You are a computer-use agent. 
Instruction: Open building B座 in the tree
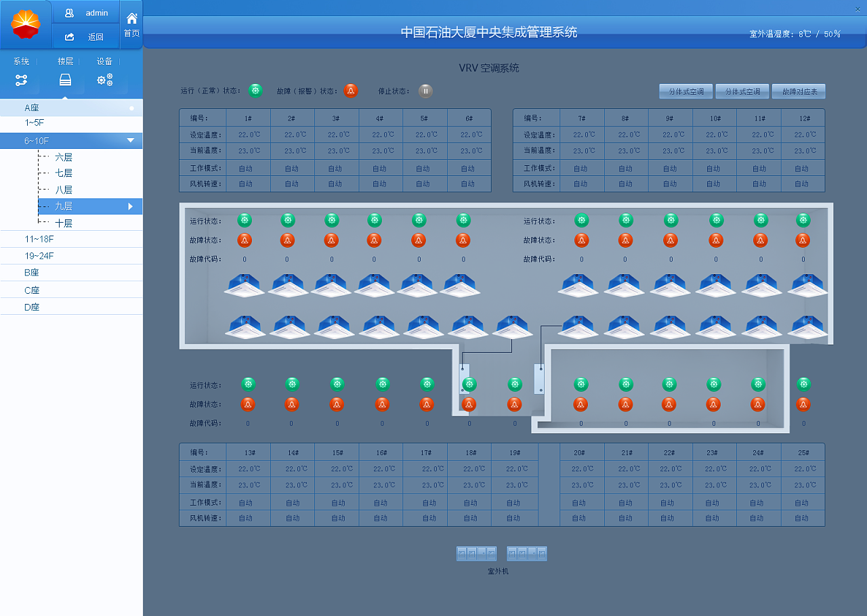pyautogui.click(x=71, y=273)
